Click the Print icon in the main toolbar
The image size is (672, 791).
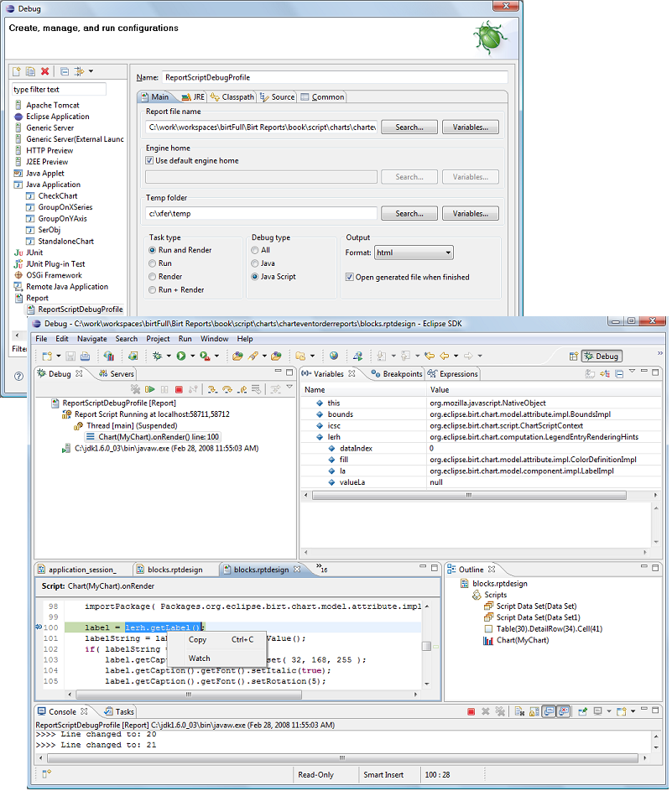tap(86, 356)
